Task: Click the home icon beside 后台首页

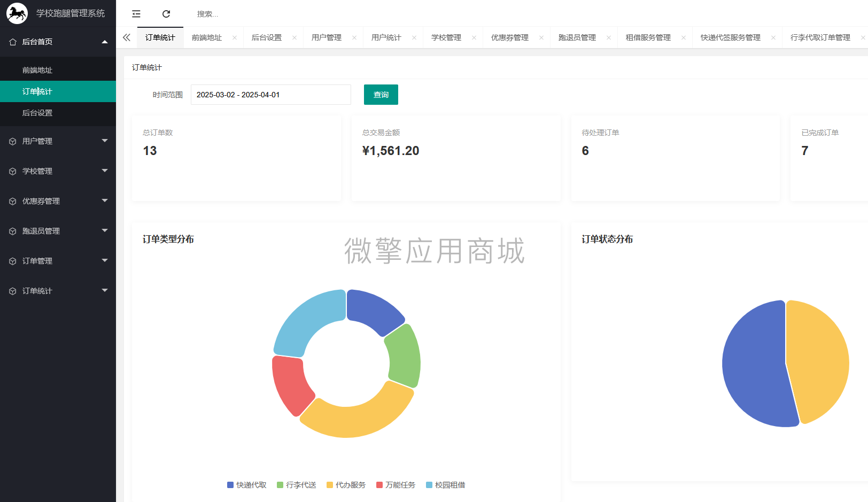Action: (x=13, y=42)
